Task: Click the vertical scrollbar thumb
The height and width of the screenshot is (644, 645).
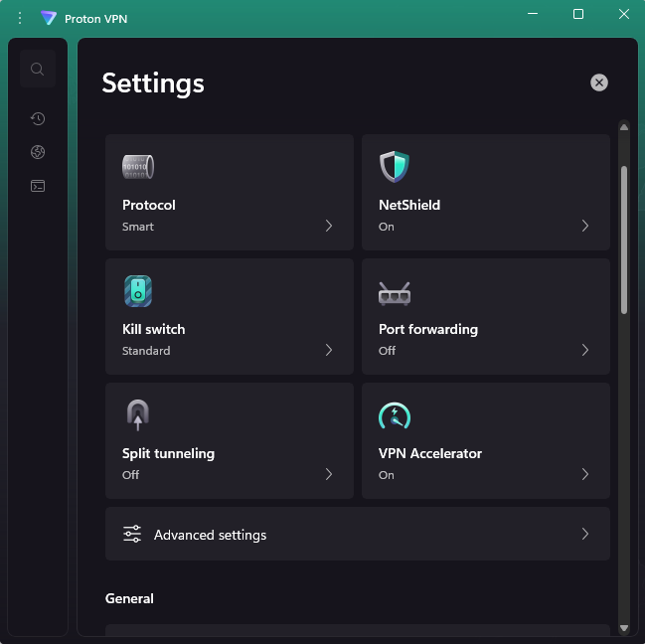Action: (x=624, y=241)
